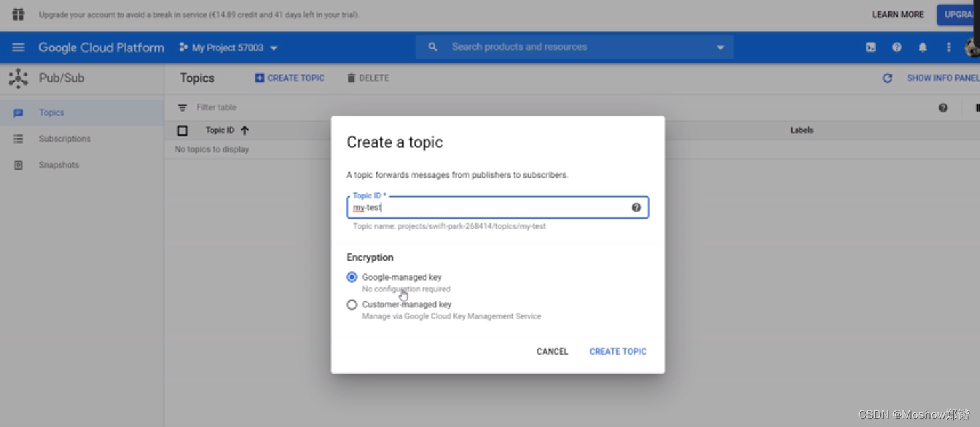The width and height of the screenshot is (980, 427).
Task: Click the filter table icon
Action: click(182, 108)
